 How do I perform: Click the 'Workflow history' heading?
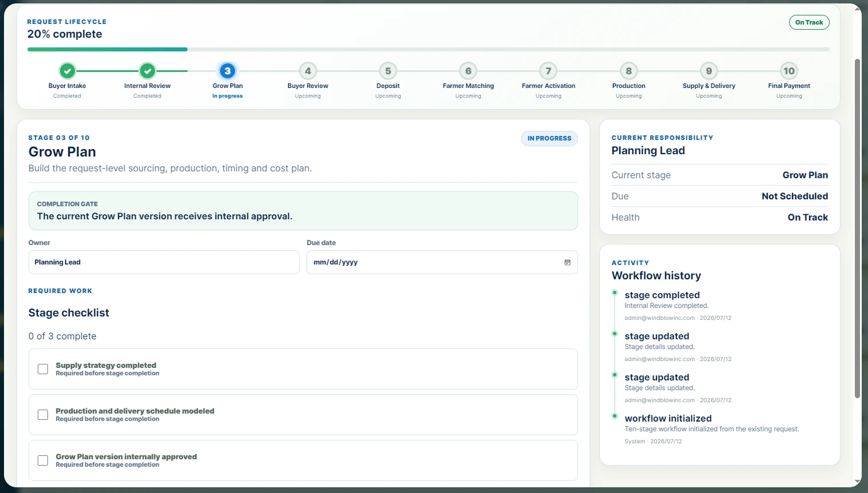pyautogui.click(x=656, y=275)
